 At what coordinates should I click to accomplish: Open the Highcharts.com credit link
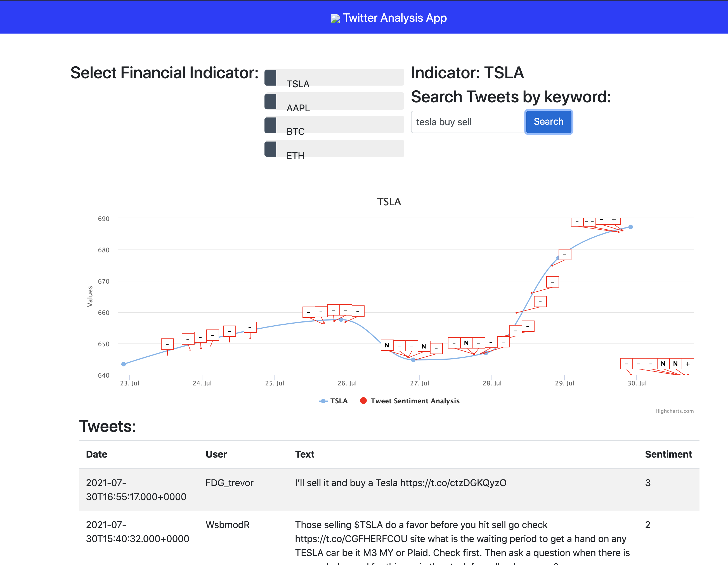tap(674, 411)
